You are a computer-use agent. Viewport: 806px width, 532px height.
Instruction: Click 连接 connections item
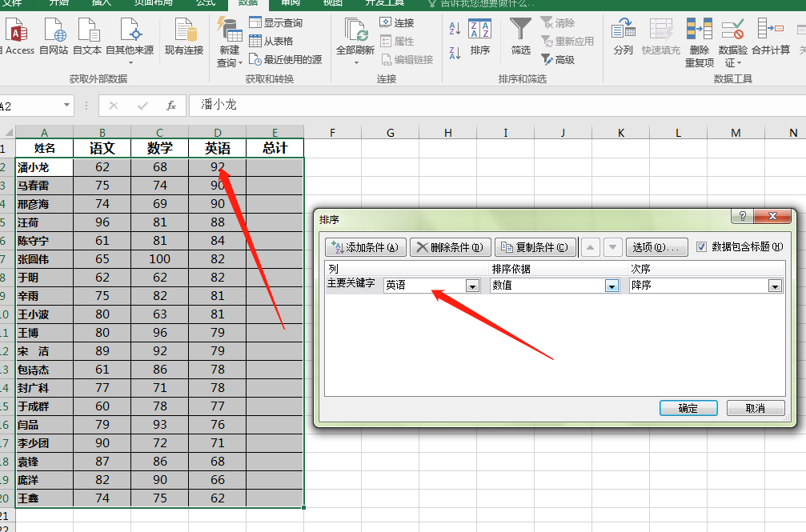(x=397, y=22)
